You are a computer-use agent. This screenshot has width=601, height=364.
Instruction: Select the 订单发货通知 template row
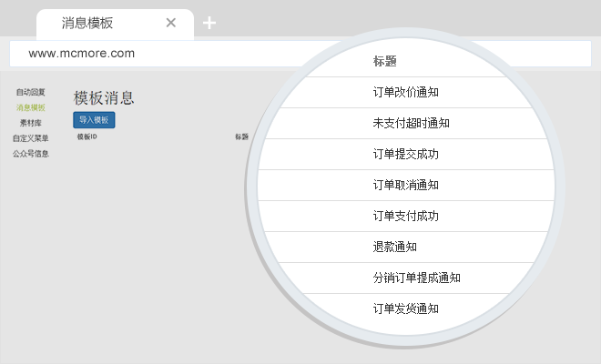(406, 309)
